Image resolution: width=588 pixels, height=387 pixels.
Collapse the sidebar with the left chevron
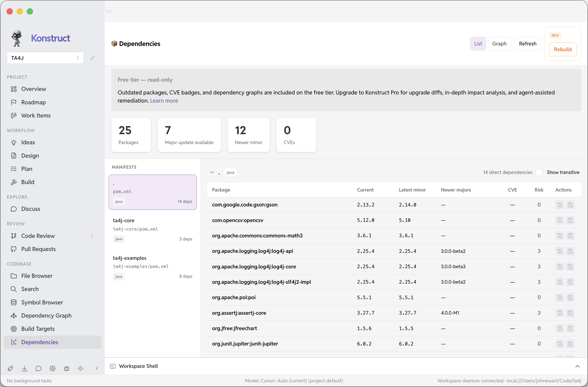click(x=97, y=369)
